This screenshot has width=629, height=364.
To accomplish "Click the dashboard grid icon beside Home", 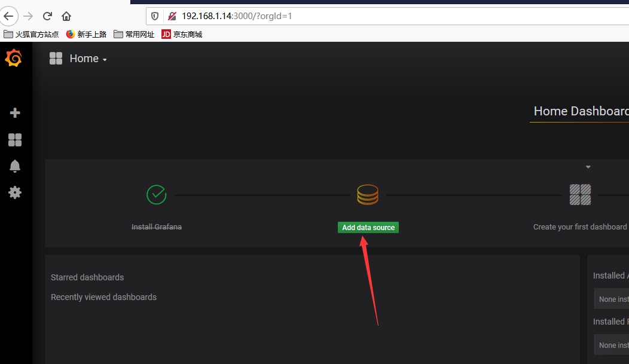I will pos(56,59).
